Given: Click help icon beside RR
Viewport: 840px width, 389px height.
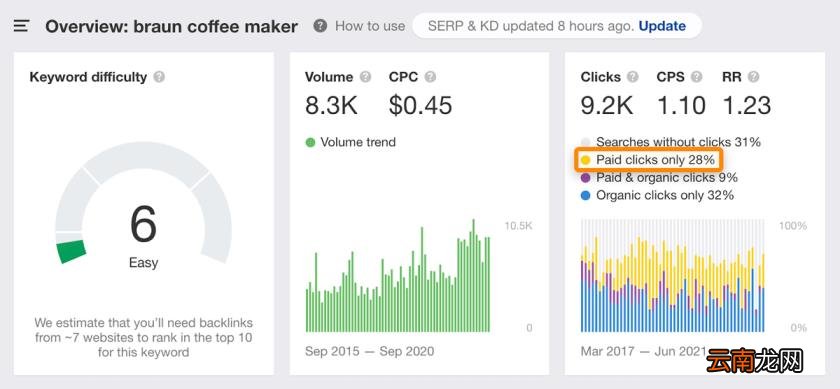Looking at the screenshot, I should point(753,77).
